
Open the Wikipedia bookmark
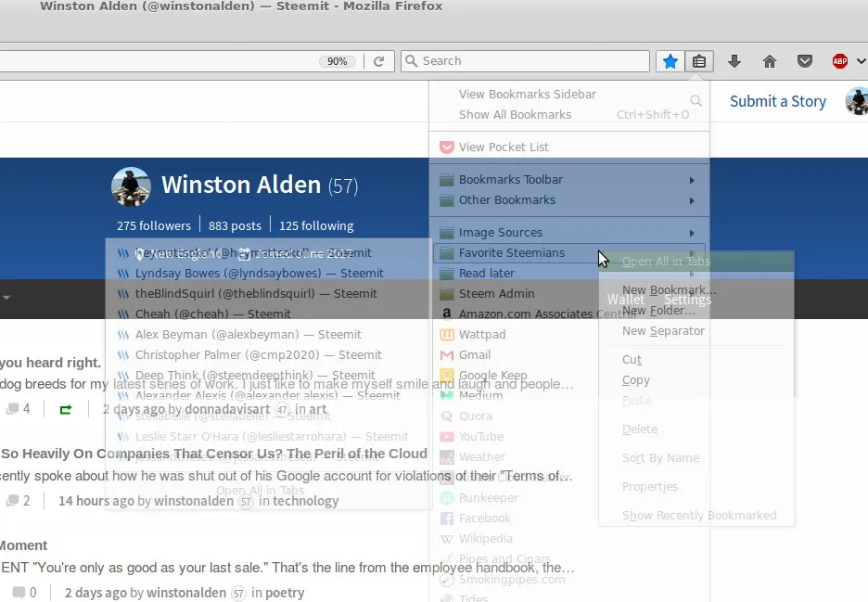[x=569, y=539]
